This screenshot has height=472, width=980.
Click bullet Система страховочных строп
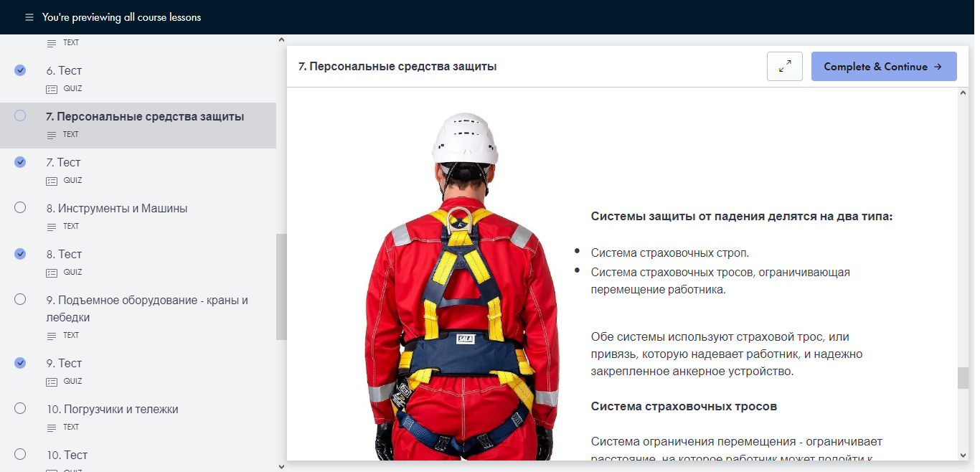(x=670, y=252)
